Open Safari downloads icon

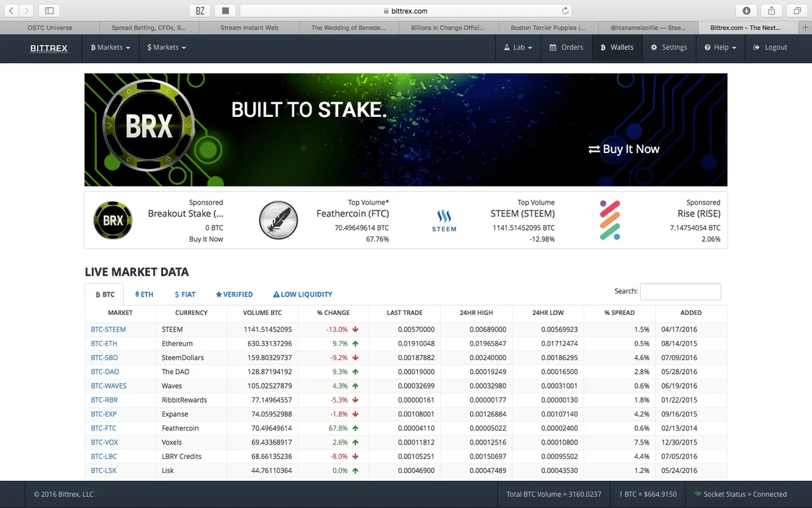coord(747,11)
